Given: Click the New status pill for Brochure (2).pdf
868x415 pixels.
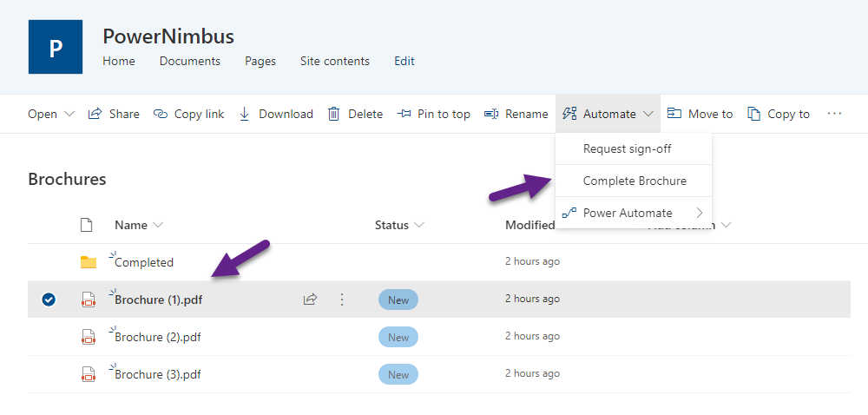Looking at the screenshot, I should click(398, 337).
